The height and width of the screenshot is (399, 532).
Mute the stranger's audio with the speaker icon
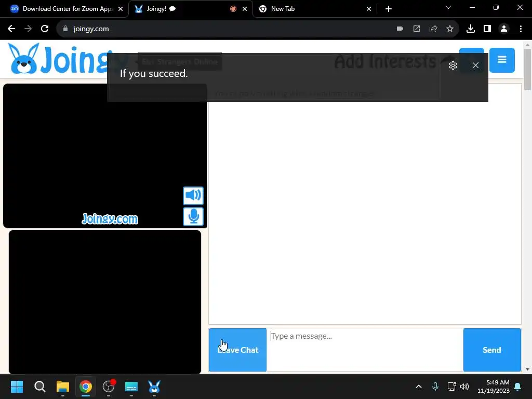point(193,195)
